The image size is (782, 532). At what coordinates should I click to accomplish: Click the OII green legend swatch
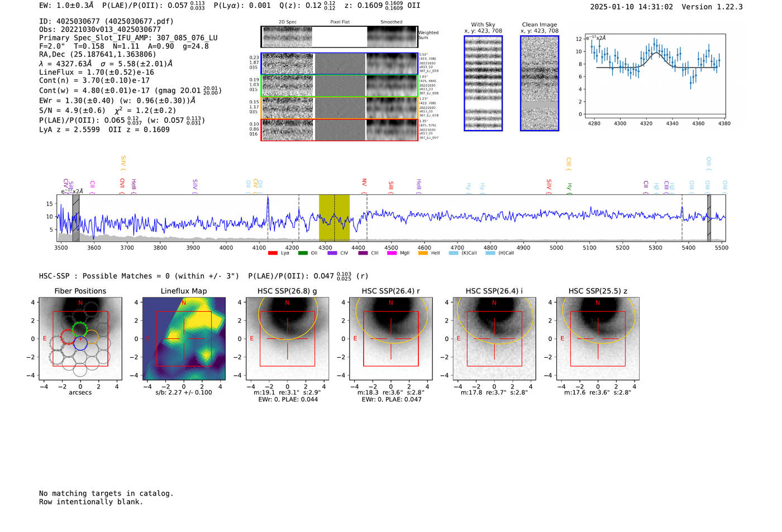coord(303,253)
